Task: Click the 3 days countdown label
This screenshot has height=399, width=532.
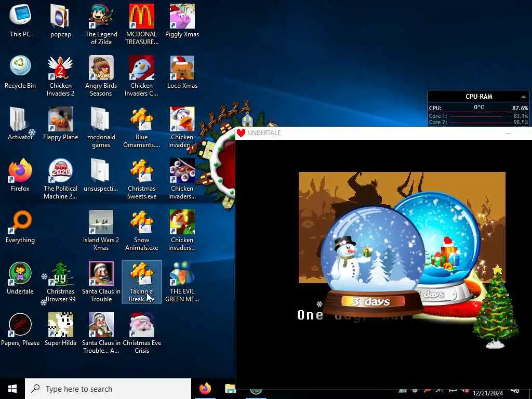Action: click(371, 301)
